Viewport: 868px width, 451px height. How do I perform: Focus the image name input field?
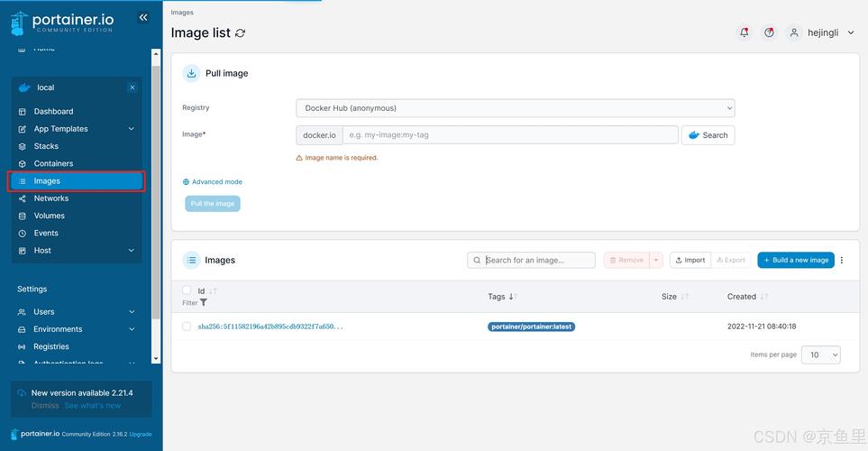[510, 134]
